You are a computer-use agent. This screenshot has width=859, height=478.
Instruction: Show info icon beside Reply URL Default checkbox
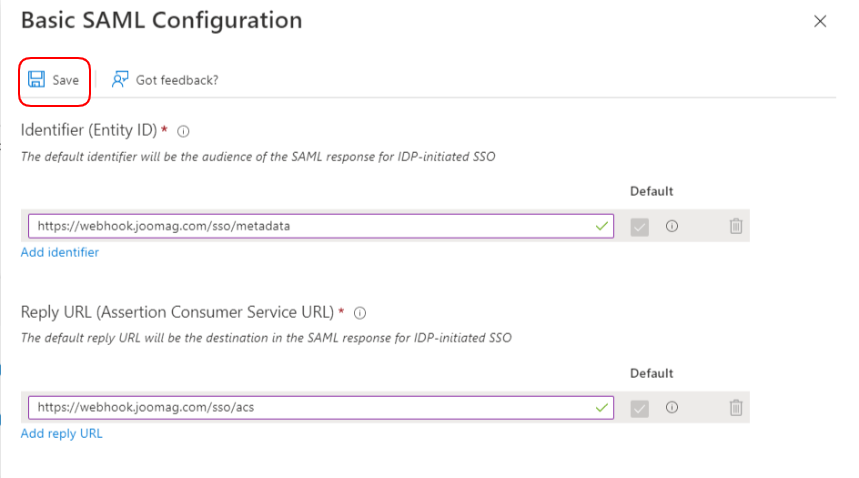(672, 408)
